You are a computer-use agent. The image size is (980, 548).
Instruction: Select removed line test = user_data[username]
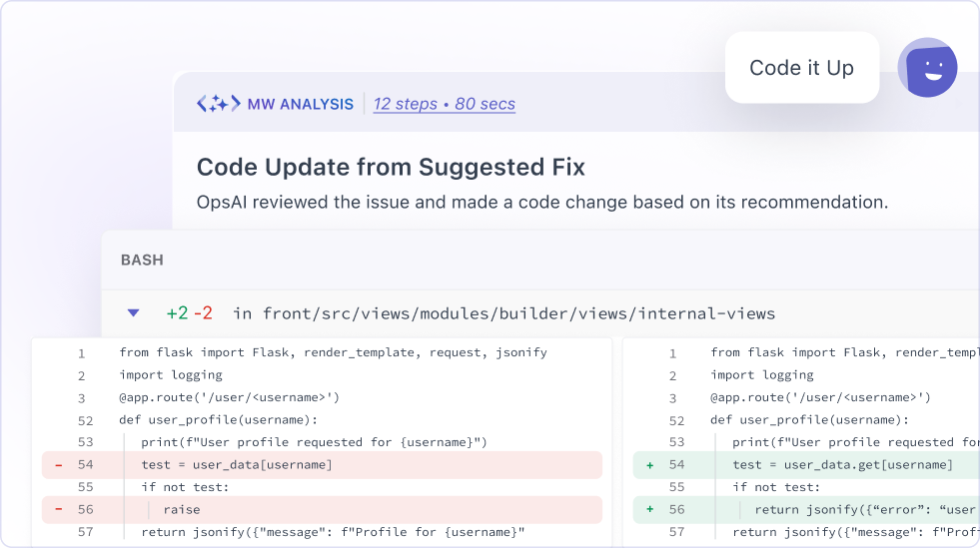tap(237, 465)
